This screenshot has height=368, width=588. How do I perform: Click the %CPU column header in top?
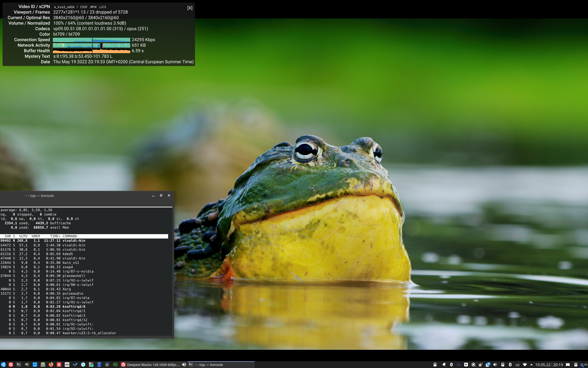pyautogui.click(x=23, y=236)
